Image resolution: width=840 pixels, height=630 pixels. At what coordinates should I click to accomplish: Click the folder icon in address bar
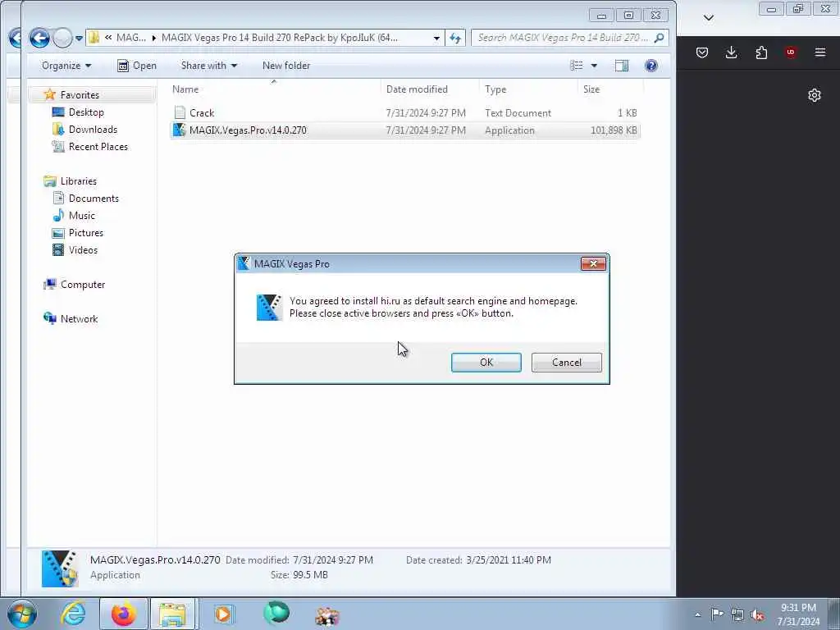click(94, 38)
